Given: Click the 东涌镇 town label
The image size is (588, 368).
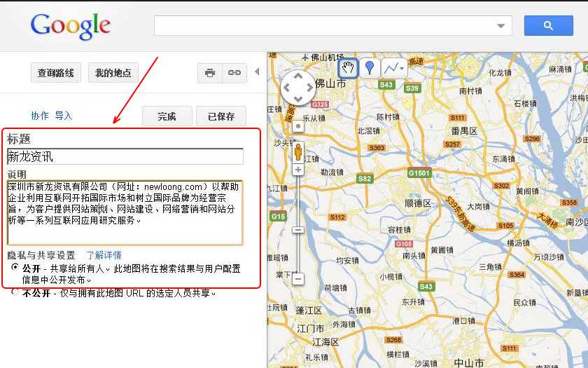Looking at the screenshot, I should (503, 159).
